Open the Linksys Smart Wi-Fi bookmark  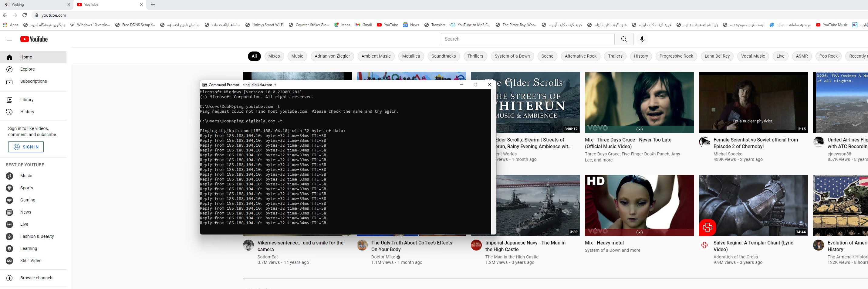(x=265, y=25)
